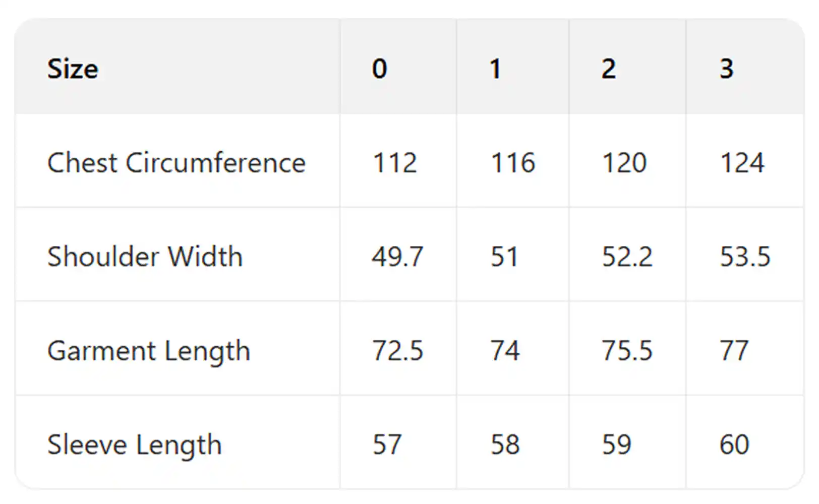Select the sleeve length value 60
The height and width of the screenshot is (504, 819).
[734, 445]
